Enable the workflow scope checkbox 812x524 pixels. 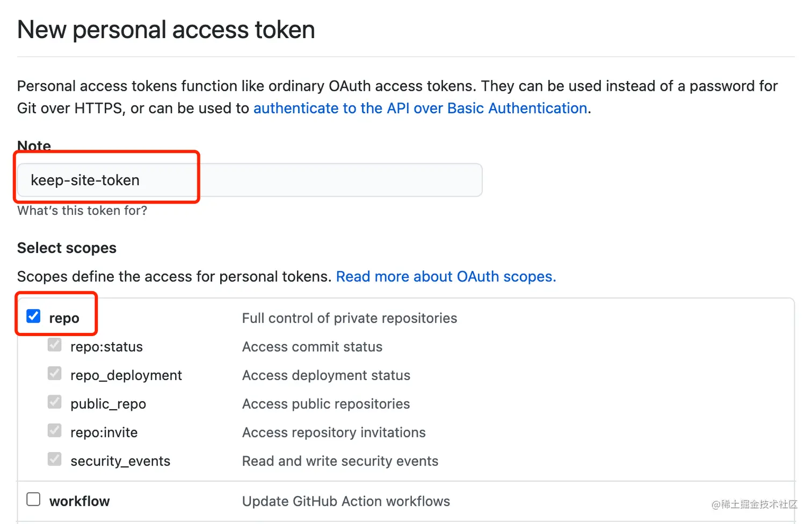click(x=33, y=500)
